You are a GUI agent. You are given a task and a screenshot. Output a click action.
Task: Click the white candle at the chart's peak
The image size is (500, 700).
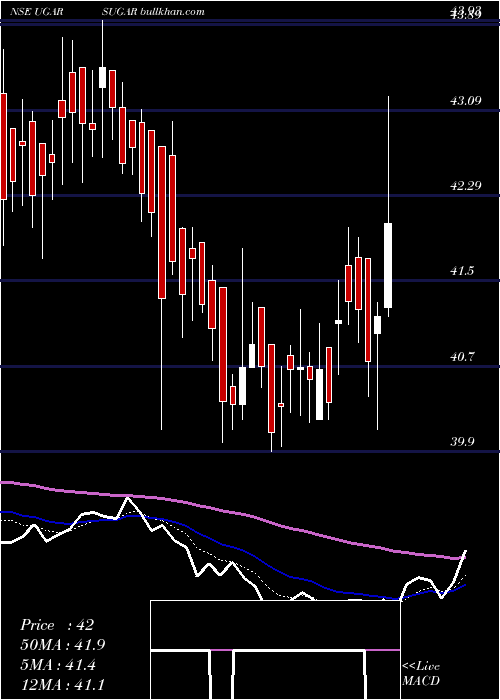(102, 77)
